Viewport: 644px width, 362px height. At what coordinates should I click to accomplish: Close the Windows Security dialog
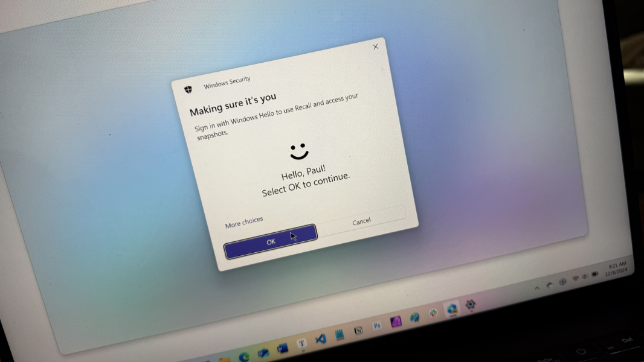(x=375, y=46)
